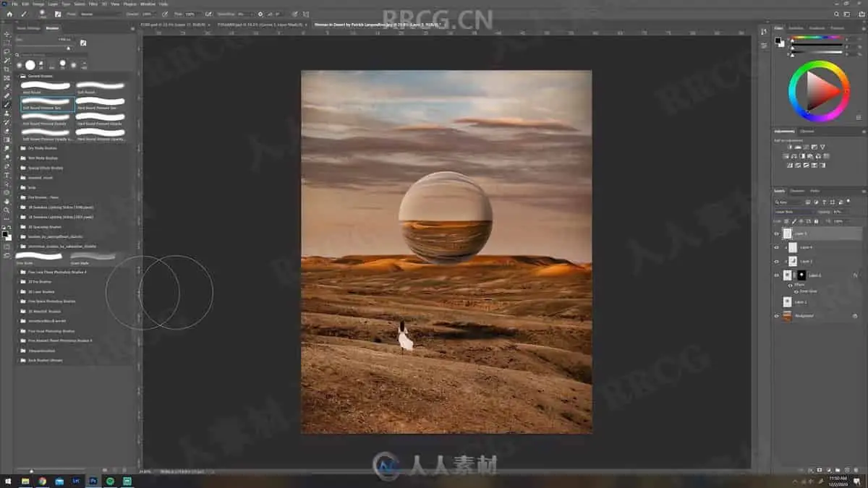Click the layer mask thumbnail on Layer 6
Viewport: 868px width, 488px height.
(x=801, y=275)
